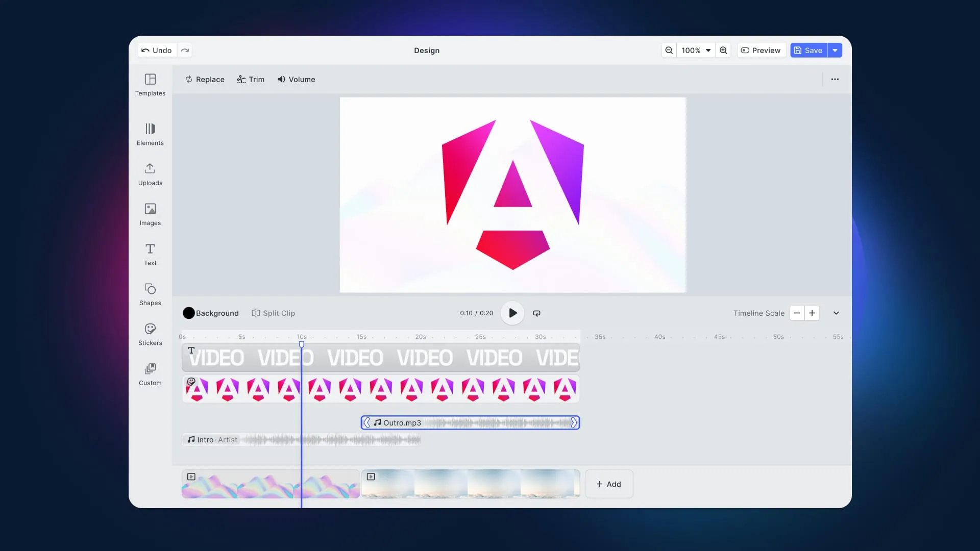Open the Volume control
Image resolution: width=980 pixels, height=551 pixels.
pyautogui.click(x=296, y=79)
